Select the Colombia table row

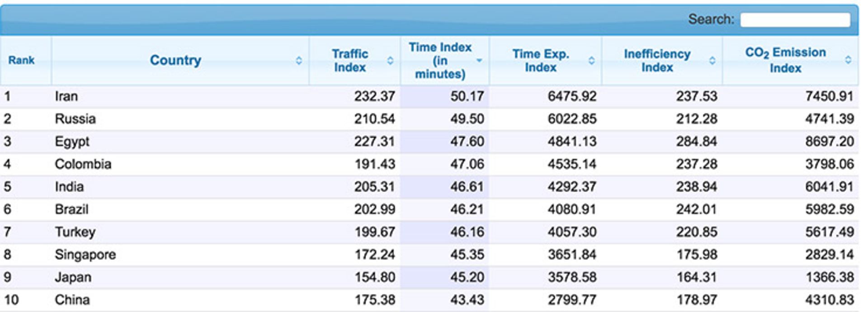coord(83,164)
